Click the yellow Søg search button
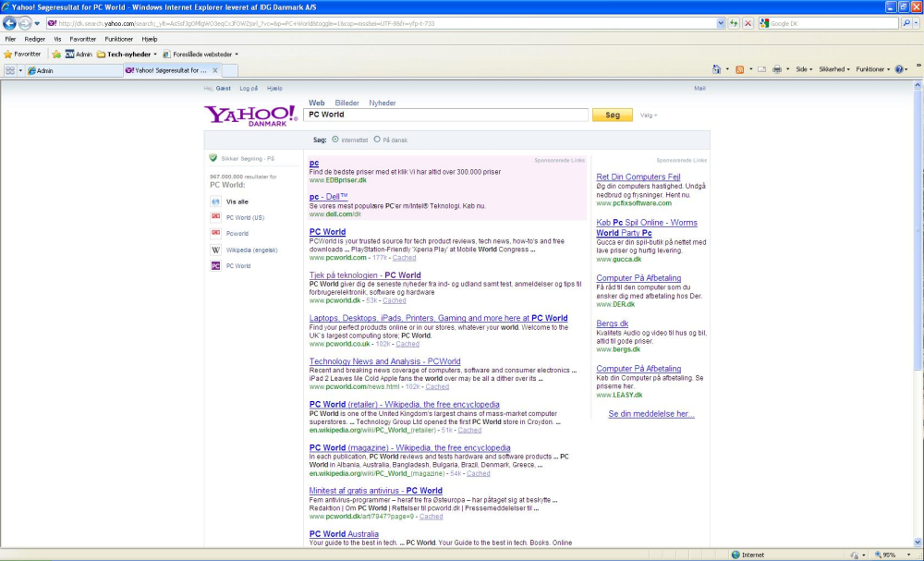 [612, 116]
